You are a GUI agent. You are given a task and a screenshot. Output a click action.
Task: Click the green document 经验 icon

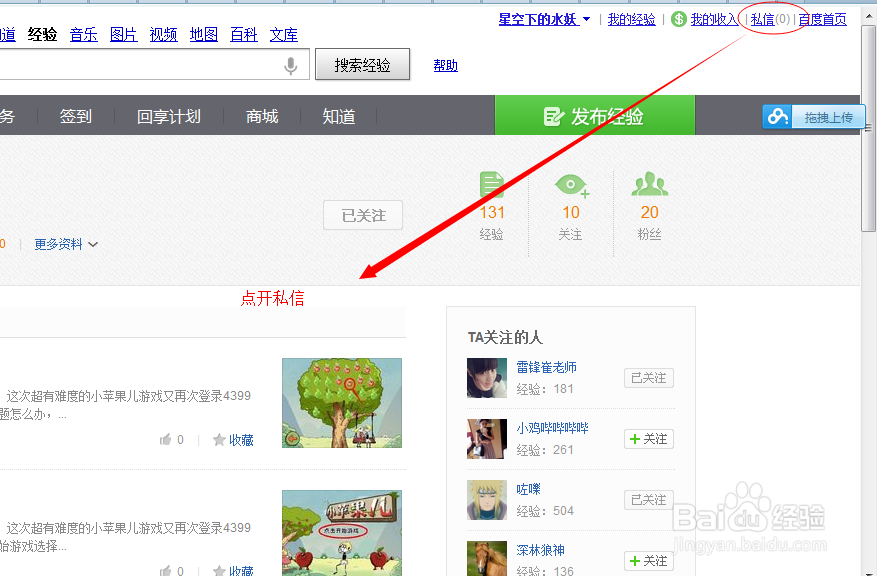(x=492, y=185)
